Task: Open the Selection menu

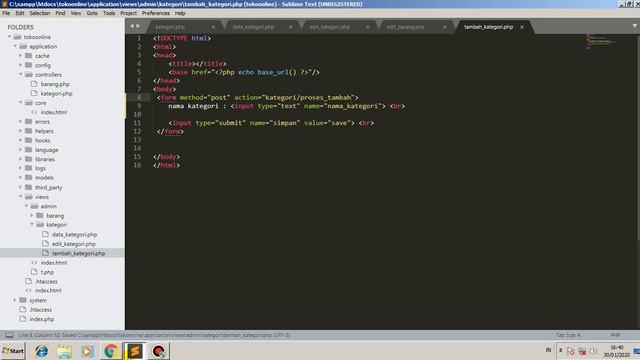Action: [x=40, y=13]
